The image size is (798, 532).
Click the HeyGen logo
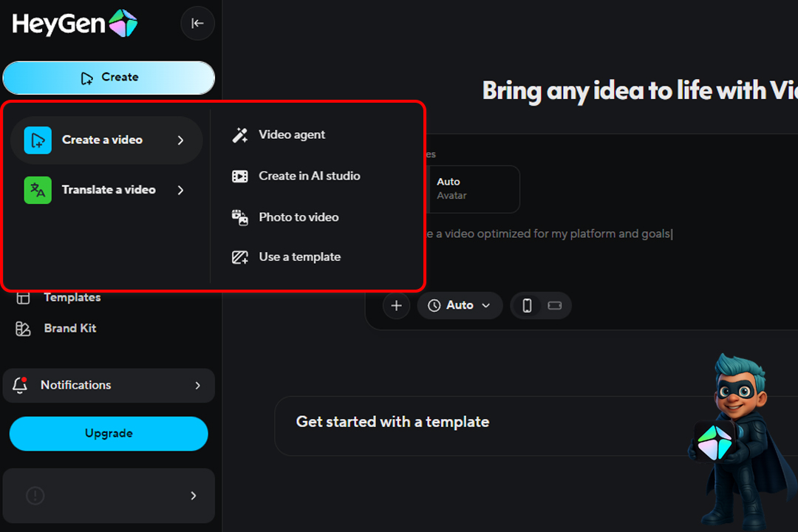75,24
